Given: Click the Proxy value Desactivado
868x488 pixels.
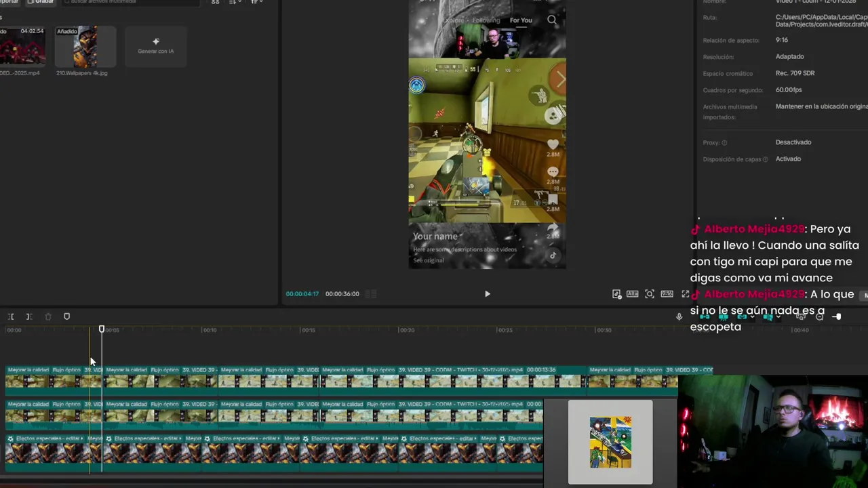Looking at the screenshot, I should 793,142.
